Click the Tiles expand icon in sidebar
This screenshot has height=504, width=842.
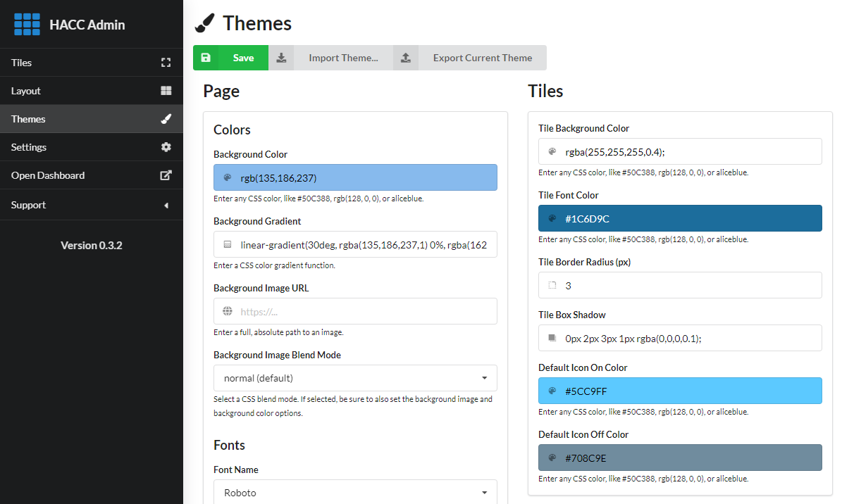[166, 63]
